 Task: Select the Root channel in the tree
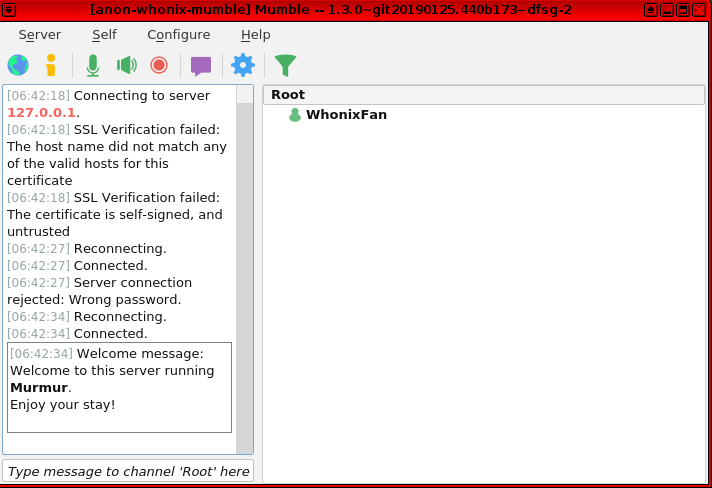click(x=288, y=95)
